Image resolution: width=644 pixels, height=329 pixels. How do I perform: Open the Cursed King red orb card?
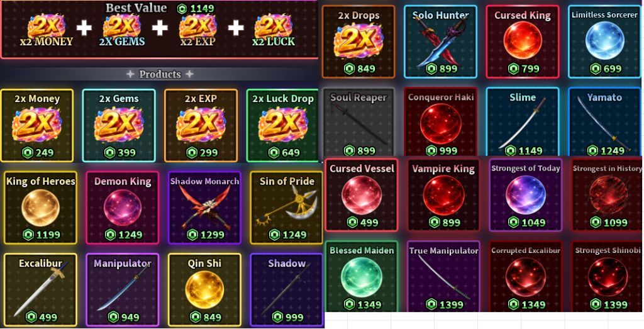pyautogui.click(x=523, y=42)
